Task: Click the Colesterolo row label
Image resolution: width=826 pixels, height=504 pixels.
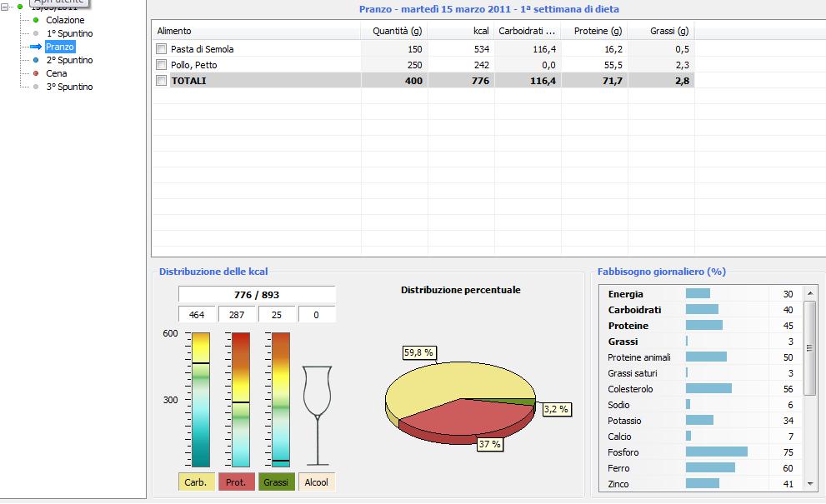Action: point(630,389)
